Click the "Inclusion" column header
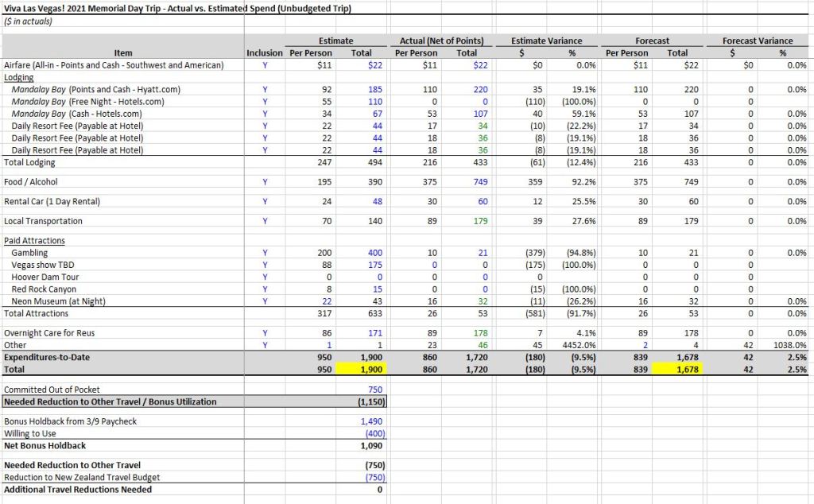Viewport: 814px width, 504px height. pos(264,53)
